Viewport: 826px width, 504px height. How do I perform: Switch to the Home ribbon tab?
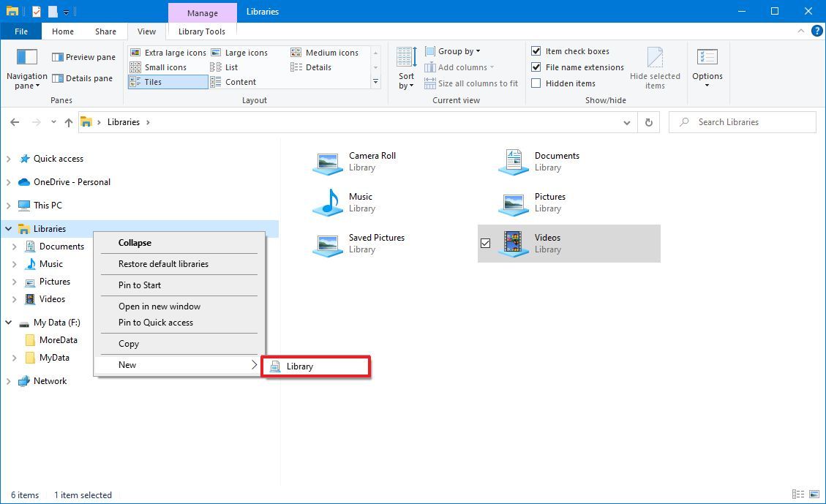click(62, 31)
